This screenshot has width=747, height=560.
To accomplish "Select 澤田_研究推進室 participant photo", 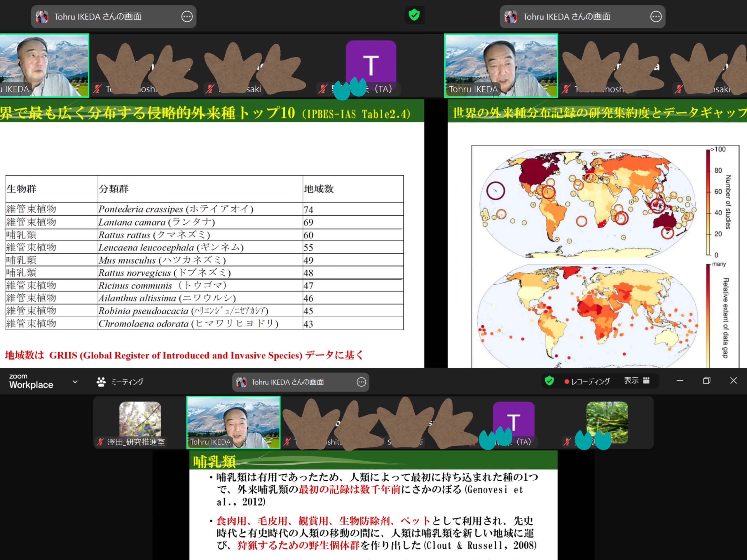I will click(x=140, y=419).
